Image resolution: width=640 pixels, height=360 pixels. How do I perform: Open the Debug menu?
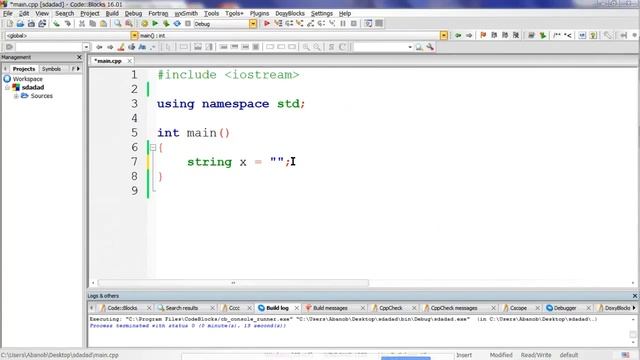[x=133, y=13]
